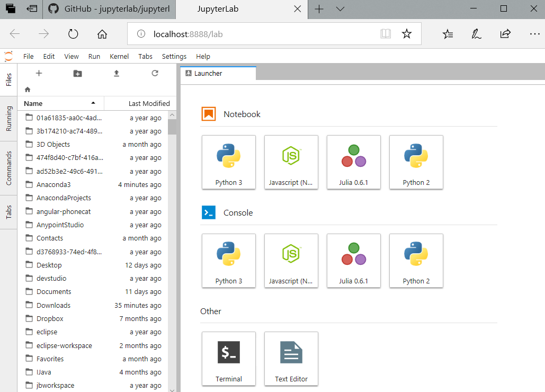Reload the browser page
Viewport: 545px width, 392px height.
[x=73, y=34]
